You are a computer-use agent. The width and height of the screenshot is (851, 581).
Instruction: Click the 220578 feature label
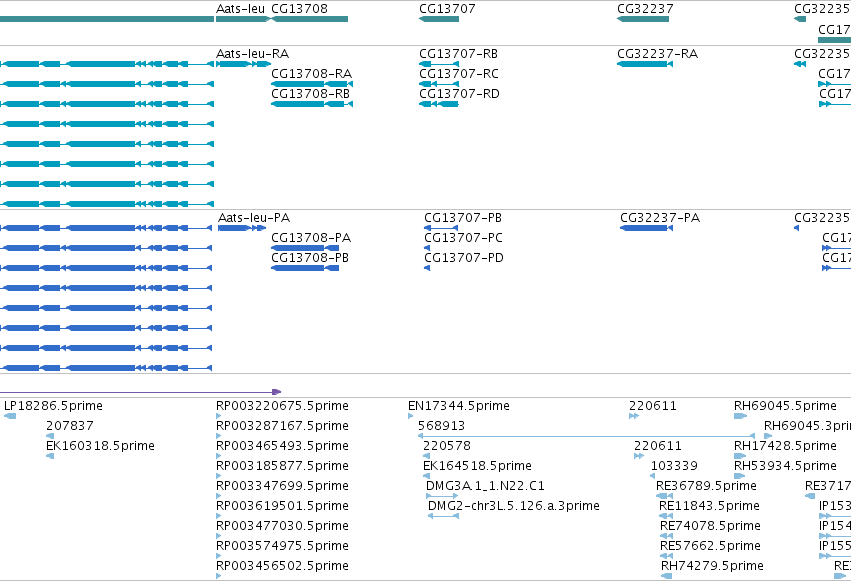(447, 446)
